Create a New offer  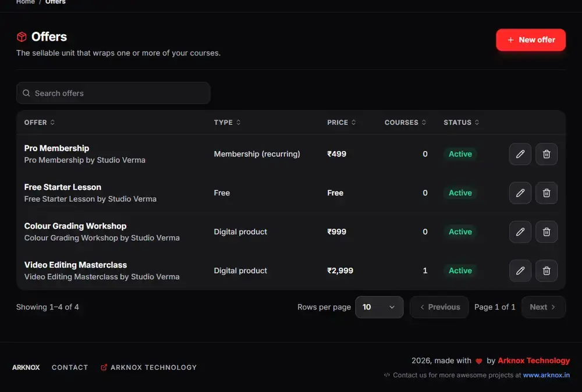click(531, 40)
